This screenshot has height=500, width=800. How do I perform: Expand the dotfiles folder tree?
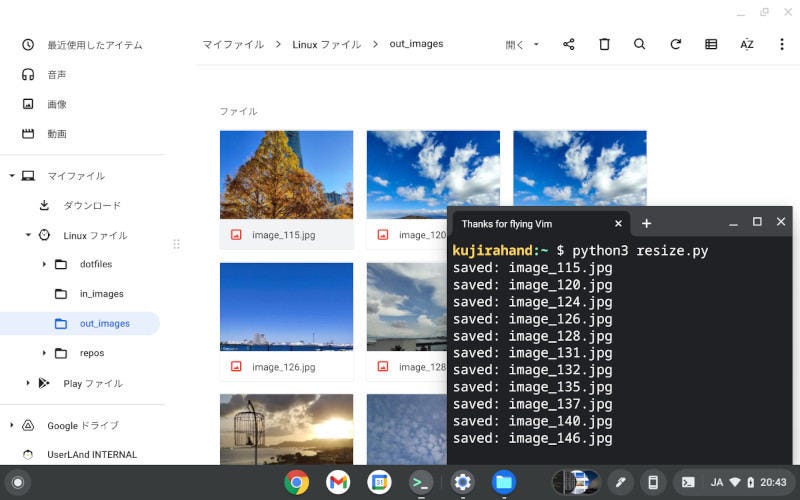[44, 264]
